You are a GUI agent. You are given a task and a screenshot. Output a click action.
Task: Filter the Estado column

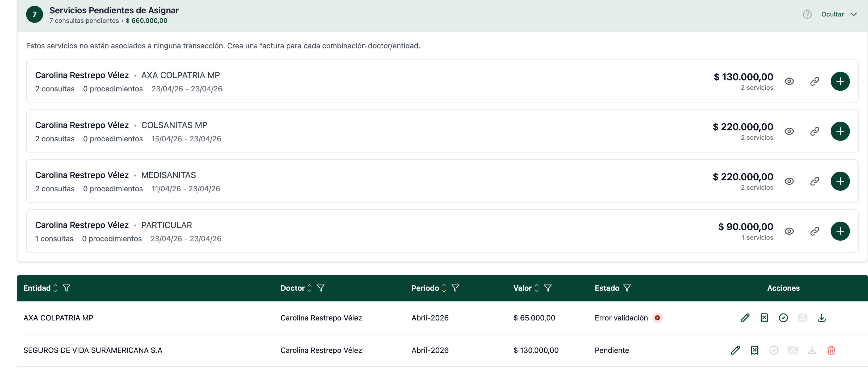[627, 288]
